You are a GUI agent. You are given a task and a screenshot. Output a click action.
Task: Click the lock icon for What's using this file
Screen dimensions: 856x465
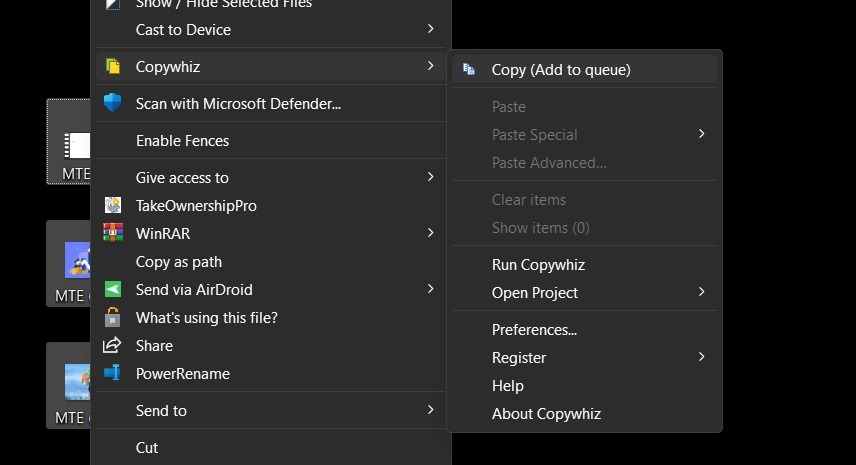coord(113,318)
